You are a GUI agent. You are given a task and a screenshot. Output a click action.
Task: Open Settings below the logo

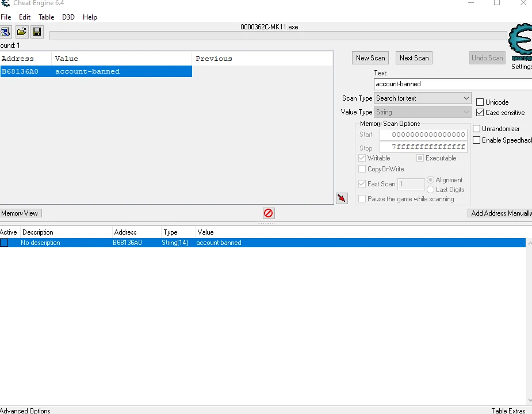tap(522, 67)
